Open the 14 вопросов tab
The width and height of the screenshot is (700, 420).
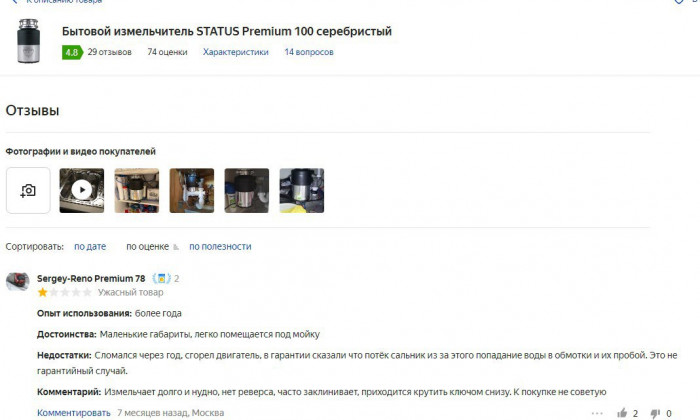tap(309, 52)
